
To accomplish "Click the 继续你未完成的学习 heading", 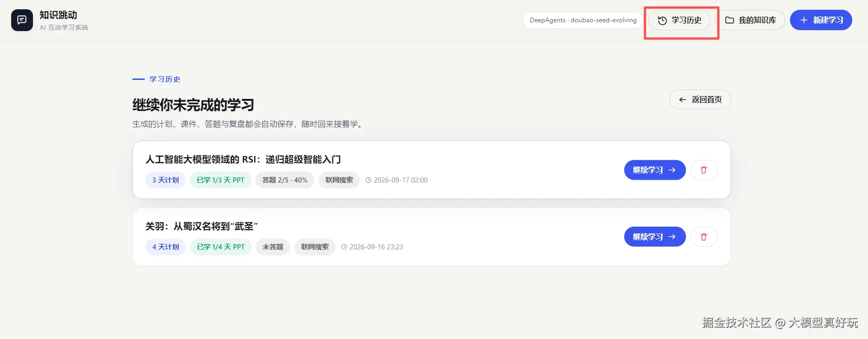I will pyautogui.click(x=193, y=105).
